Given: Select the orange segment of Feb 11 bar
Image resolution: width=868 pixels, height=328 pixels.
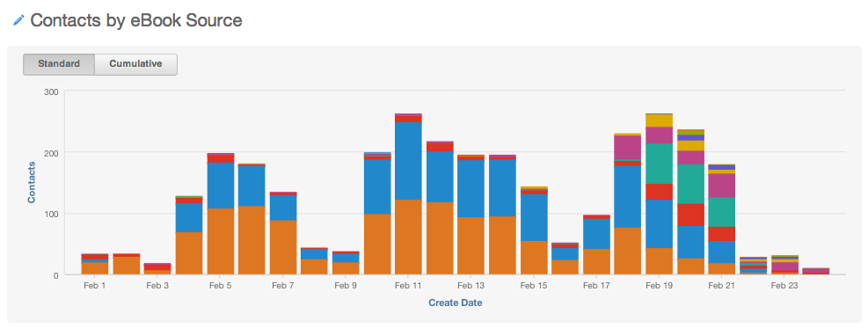Looking at the screenshot, I should [x=409, y=237].
